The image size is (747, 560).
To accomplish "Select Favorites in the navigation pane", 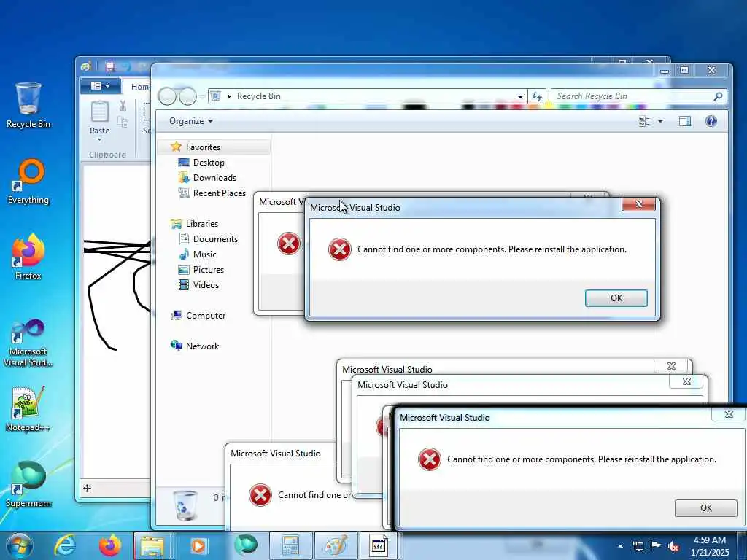I will (203, 147).
